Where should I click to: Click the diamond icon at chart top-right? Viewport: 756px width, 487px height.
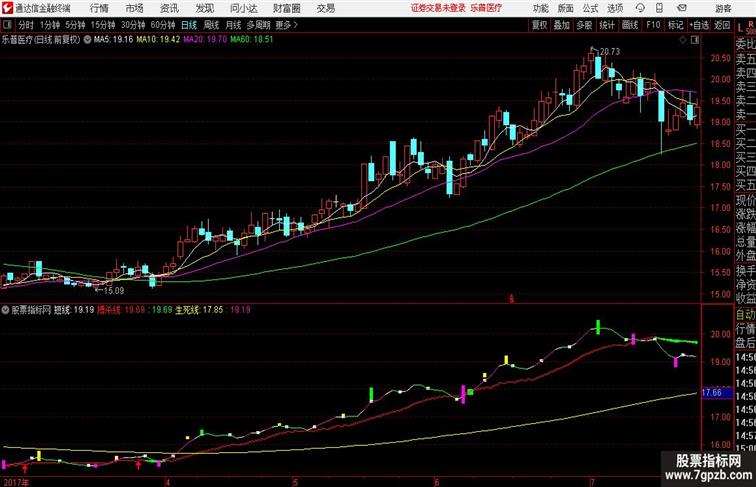[x=683, y=40]
